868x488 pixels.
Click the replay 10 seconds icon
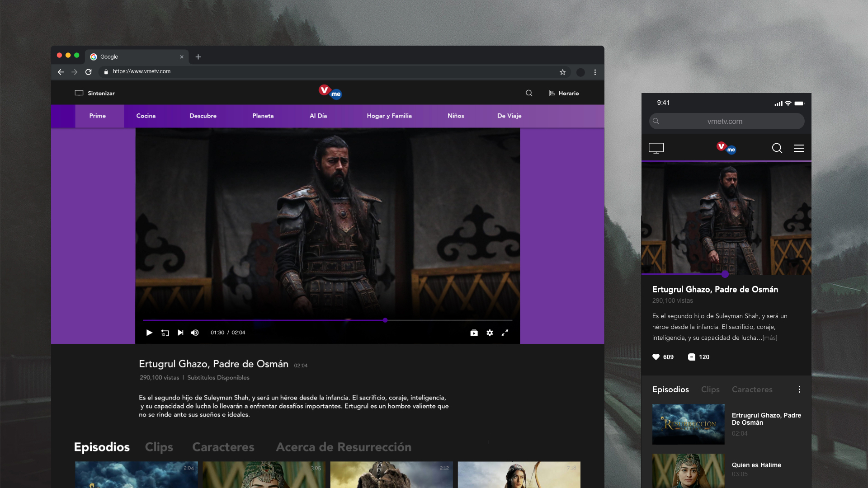(165, 333)
